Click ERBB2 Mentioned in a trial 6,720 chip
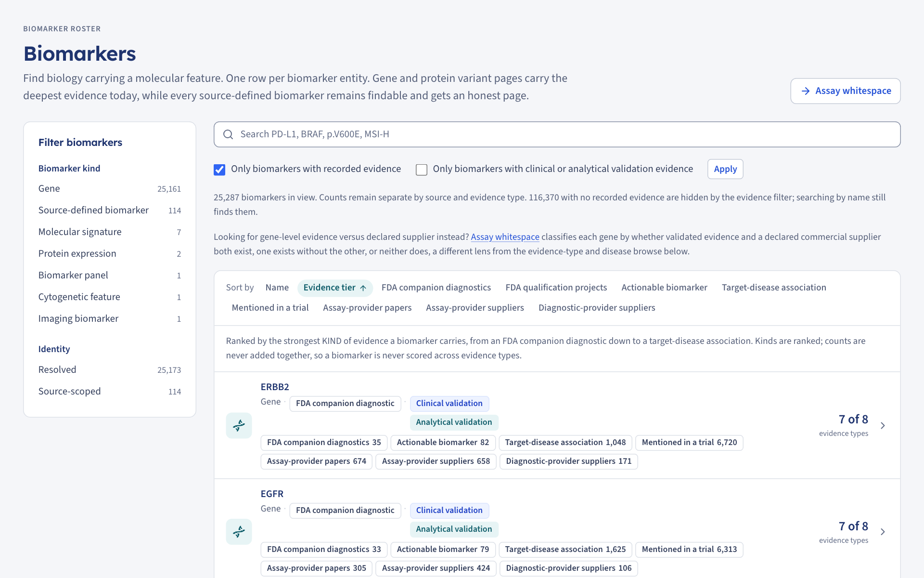The width and height of the screenshot is (924, 578). pyautogui.click(x=689, y=443)
